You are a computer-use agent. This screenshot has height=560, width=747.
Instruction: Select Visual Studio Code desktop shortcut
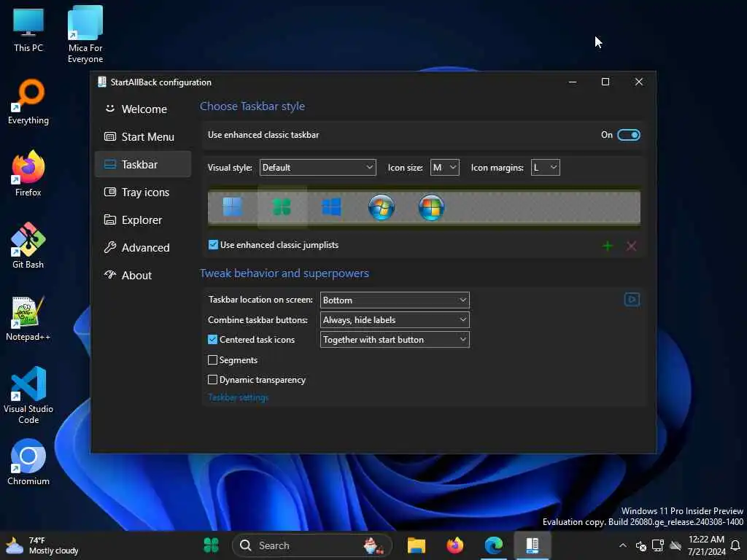click(x=28, y=394)
